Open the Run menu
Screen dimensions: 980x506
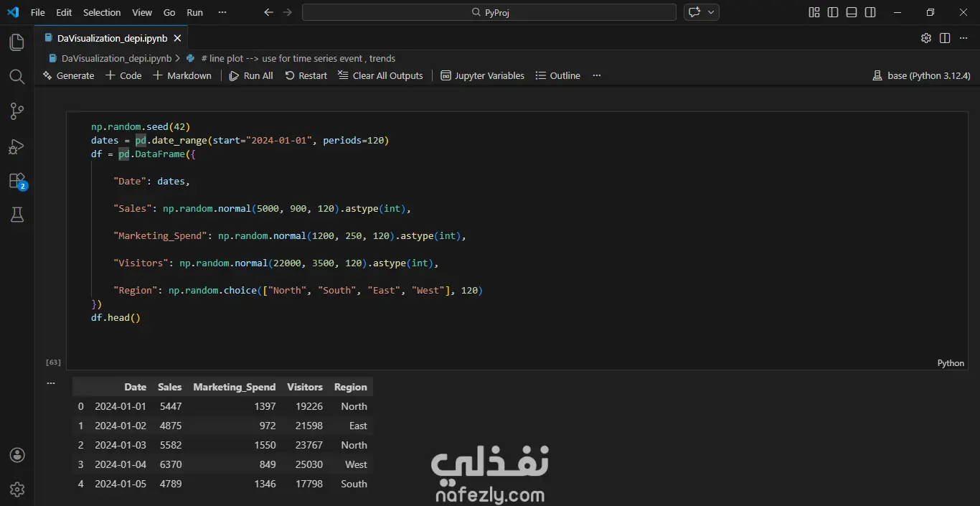pyautogui.click(x=194, y=12)
